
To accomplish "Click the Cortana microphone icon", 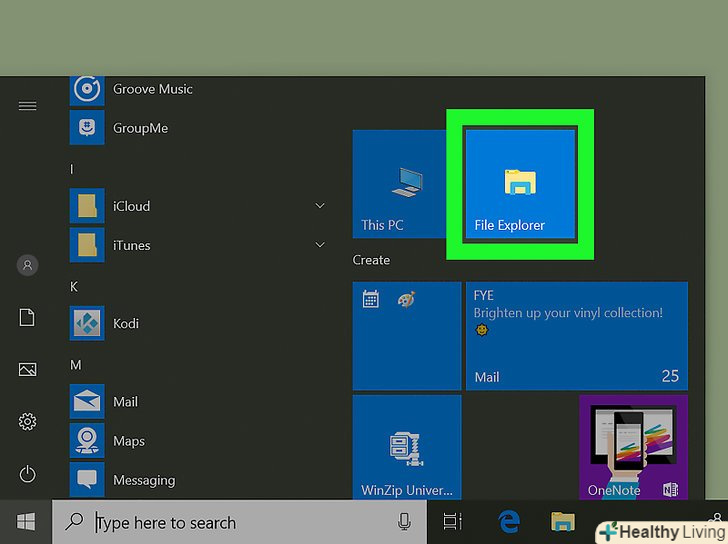I will coord(405,522).
